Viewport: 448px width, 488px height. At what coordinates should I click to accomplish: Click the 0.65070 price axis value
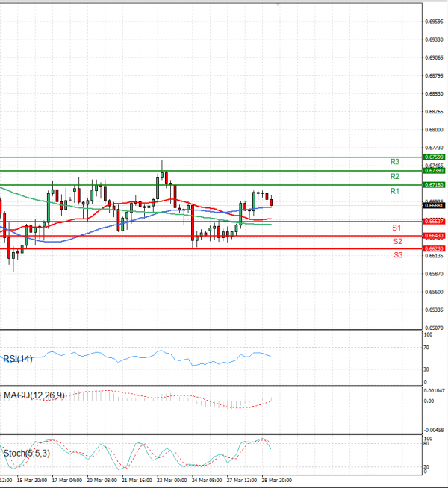(434, 328)
